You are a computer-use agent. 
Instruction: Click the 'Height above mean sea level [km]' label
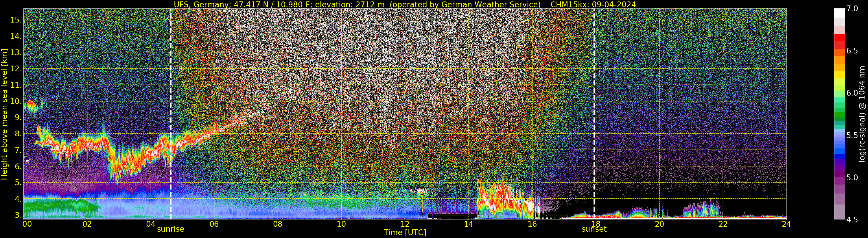(x=4, y=114)
